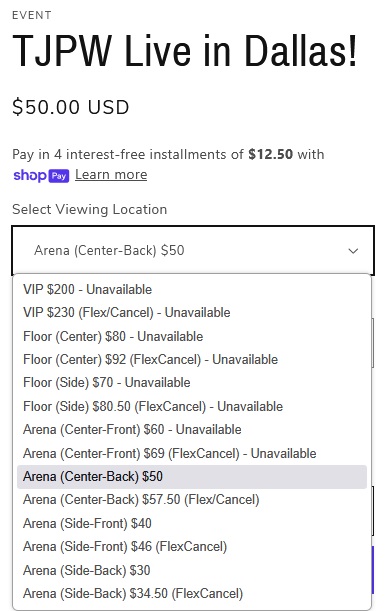The width and height of the screenshot is (389, 611).
Task: Select Floor (Center) $80 option
Action: click(192, 336)
